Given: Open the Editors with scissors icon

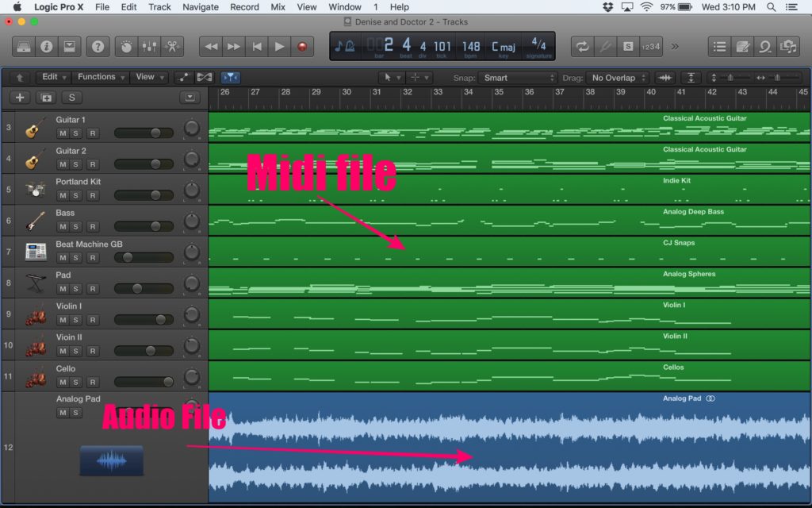Looking at the screenshot, I should point(172,47).
